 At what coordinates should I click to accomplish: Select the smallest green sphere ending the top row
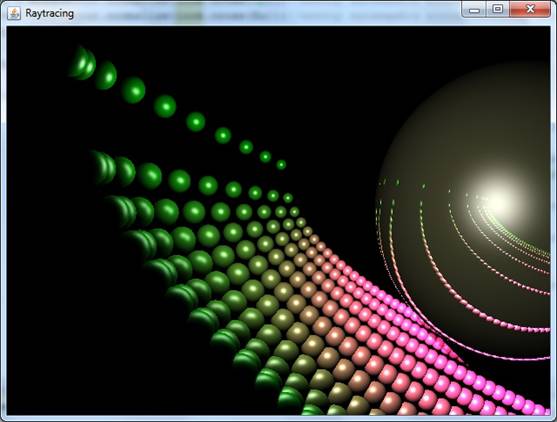281,165
